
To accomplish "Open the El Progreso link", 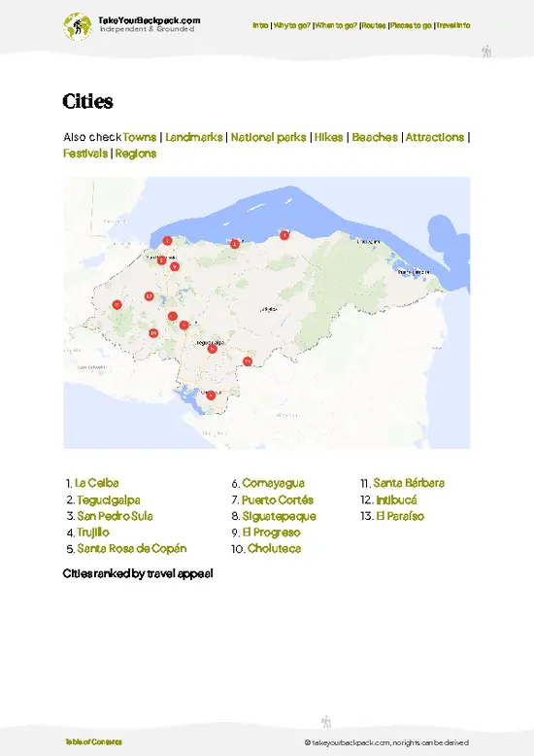I will tap(271, 533).
